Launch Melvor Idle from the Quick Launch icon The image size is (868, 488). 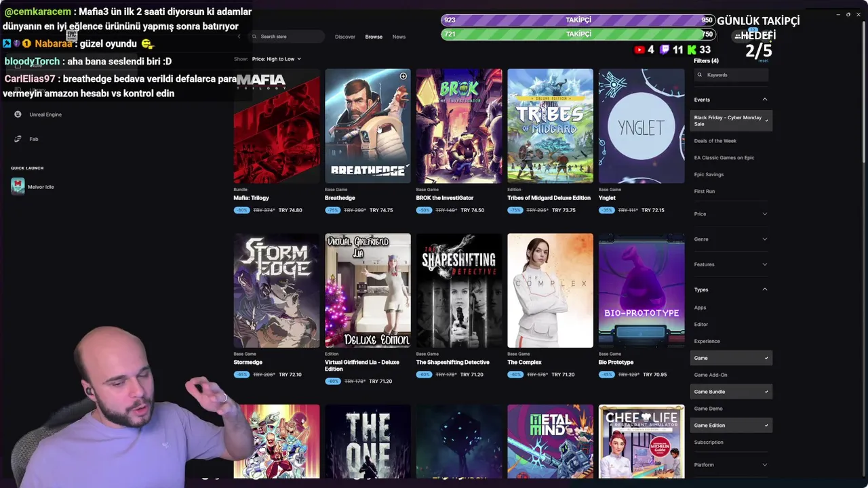pos(18,186)
